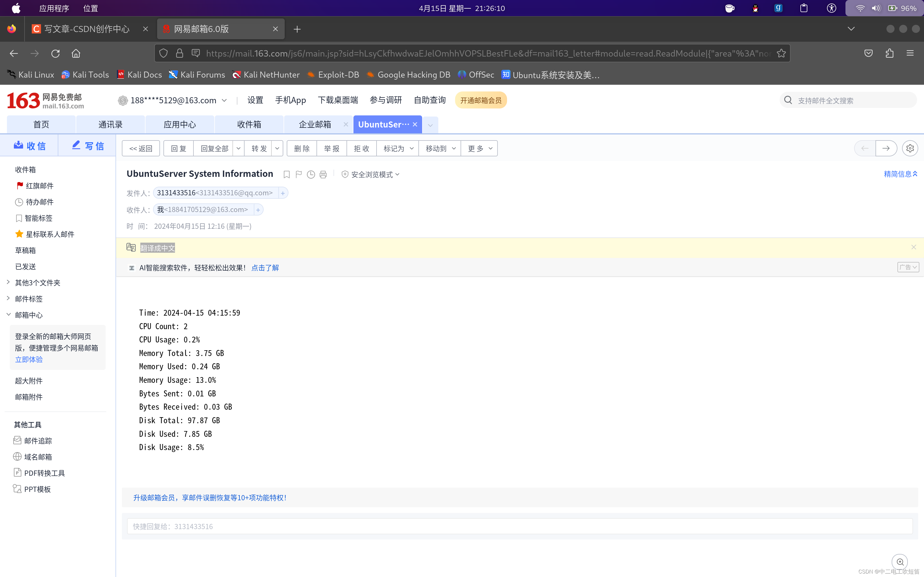Viewport: 924px width, 577px height.
Task: Open the 更多 actions dropdown
Action: pyautogui.click(x=479, y=149)
